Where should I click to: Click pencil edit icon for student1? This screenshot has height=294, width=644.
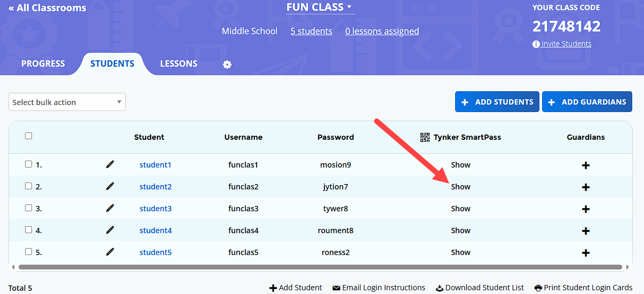pyautogui.click(x=110, y=164)
